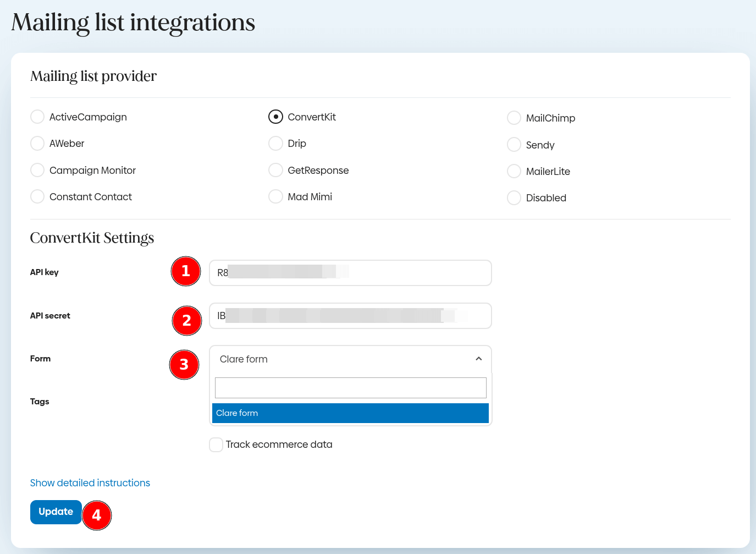Select MailChimp as mailing list provider
This screenshot has width=756, height=554.
514,118
